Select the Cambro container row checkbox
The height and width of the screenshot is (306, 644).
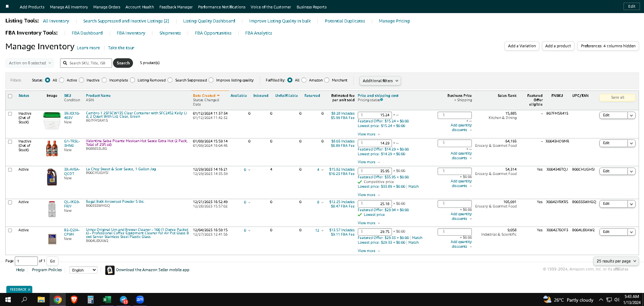(x=10, y=114)
